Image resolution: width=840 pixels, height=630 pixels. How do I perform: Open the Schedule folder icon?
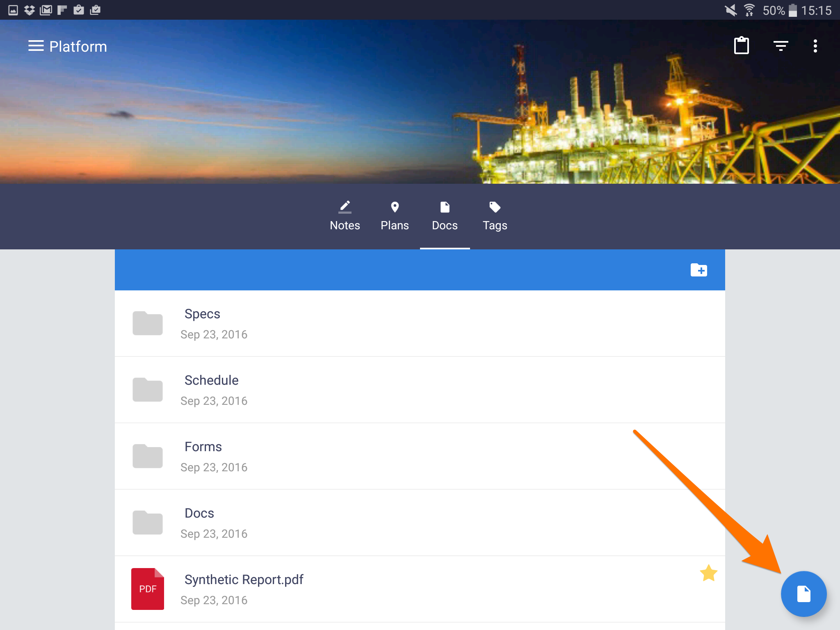[148, 390]
